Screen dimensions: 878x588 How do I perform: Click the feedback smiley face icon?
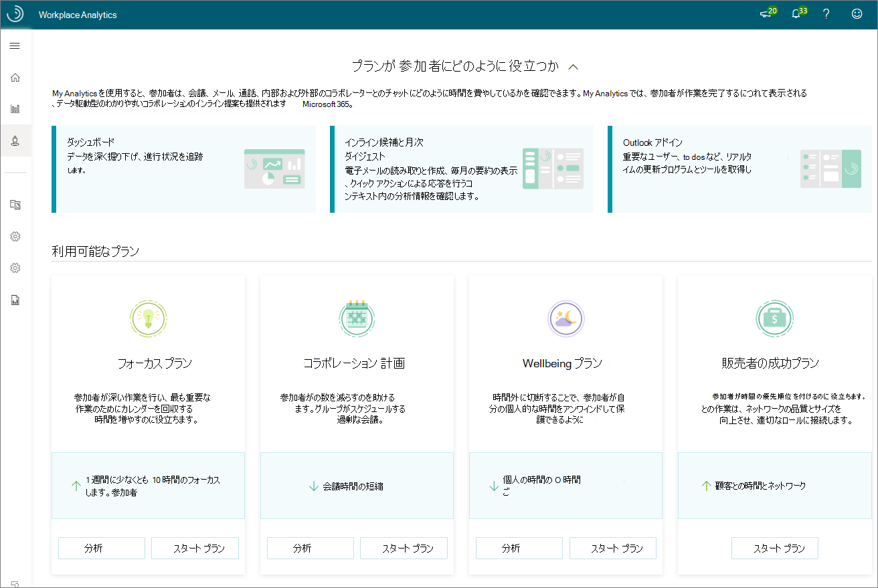857,14
